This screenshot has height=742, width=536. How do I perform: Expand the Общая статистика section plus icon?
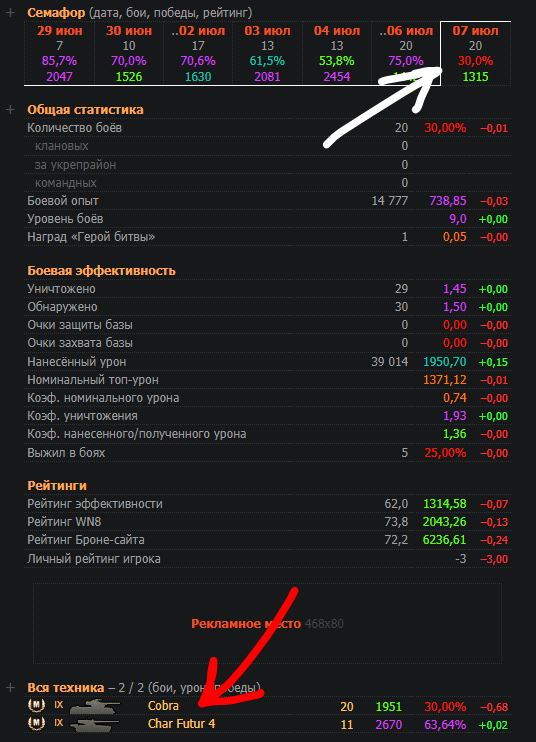click(x=10, y=109)
